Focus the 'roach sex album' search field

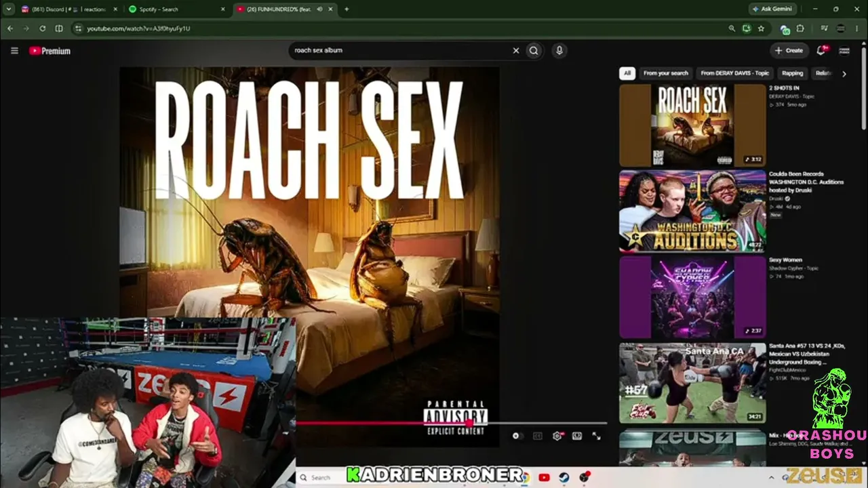(400, 50)
